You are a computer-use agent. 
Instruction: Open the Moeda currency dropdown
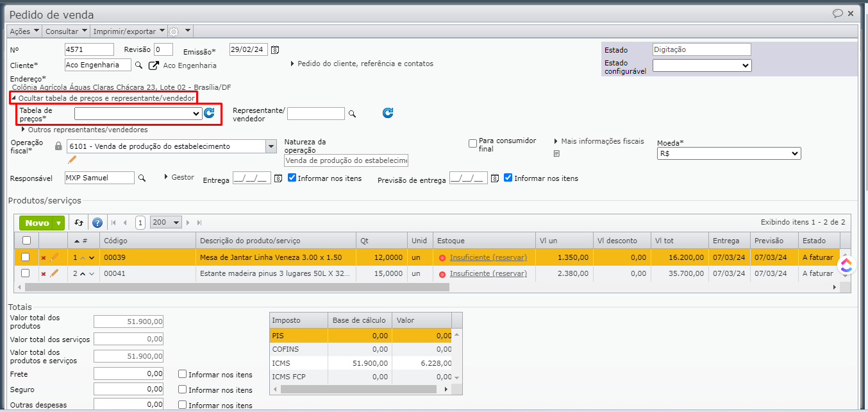coord(729,153)
